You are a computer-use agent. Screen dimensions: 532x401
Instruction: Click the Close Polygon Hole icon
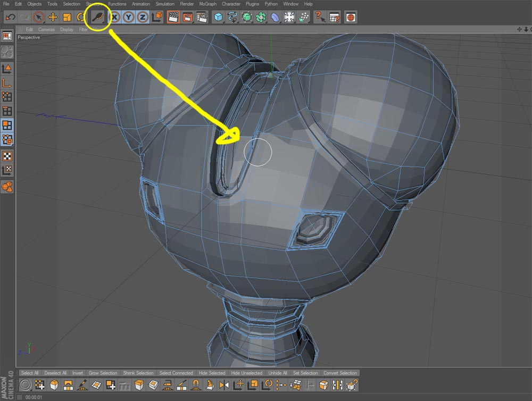(97, 385)
